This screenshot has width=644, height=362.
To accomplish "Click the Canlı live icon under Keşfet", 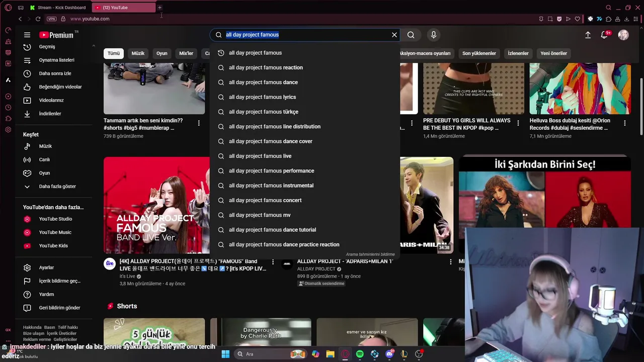I will pyautogui.click(x=27, y=159).
